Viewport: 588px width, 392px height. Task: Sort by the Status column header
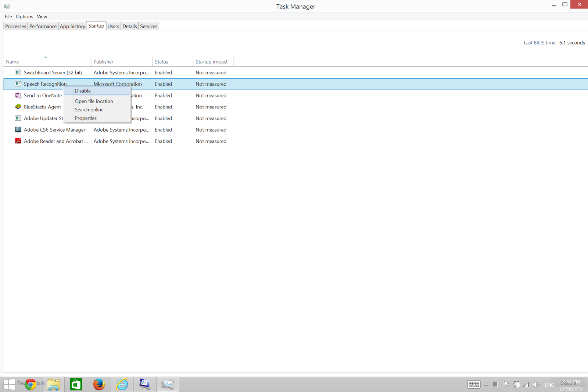coord(172,61)
